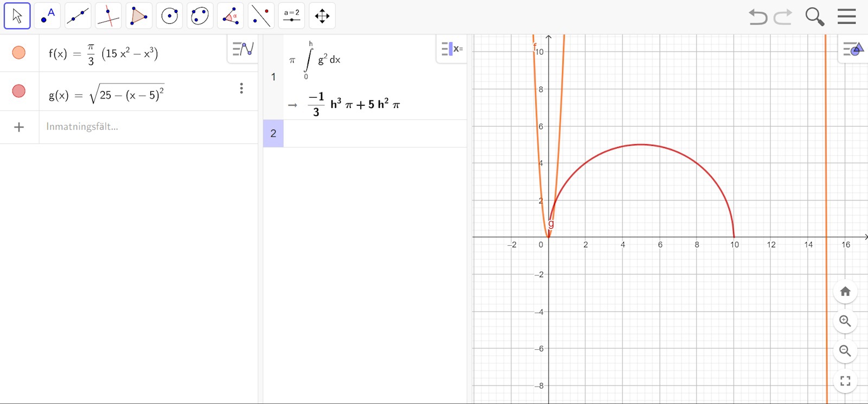Image resolution: width=868 pixels, height=404 pixels.
Task: Toggle visibility of function g(x)
Action: 19,91
